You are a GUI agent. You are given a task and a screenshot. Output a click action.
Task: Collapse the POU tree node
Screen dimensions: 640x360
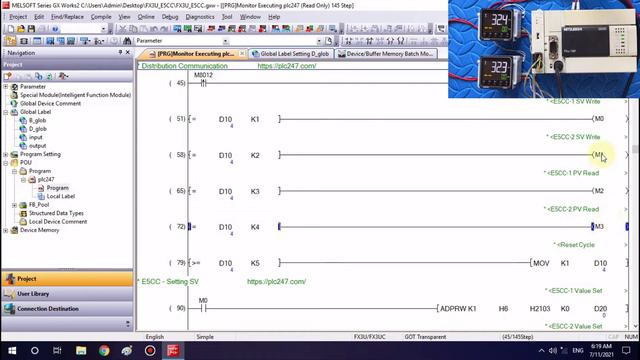pyautogui.click(x=6, y=163)
